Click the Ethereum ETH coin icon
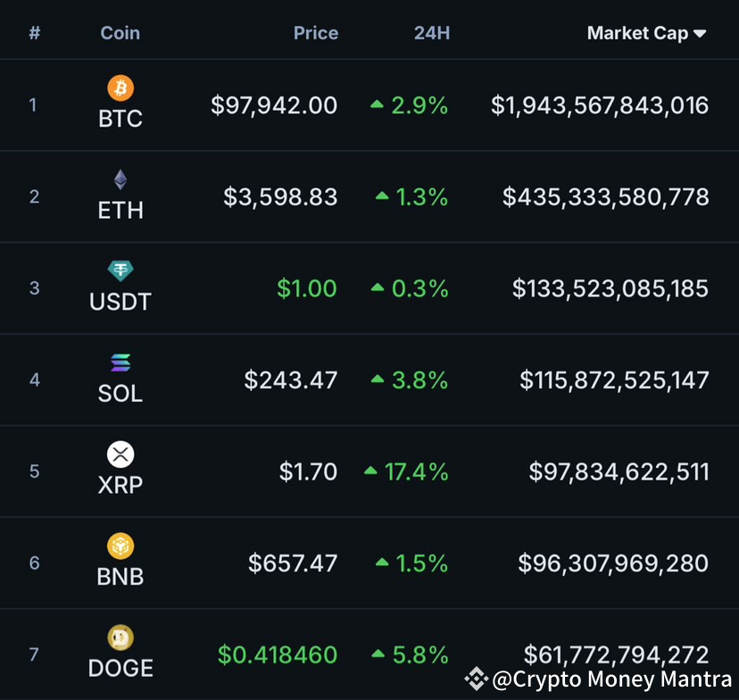 pos(120,179)
